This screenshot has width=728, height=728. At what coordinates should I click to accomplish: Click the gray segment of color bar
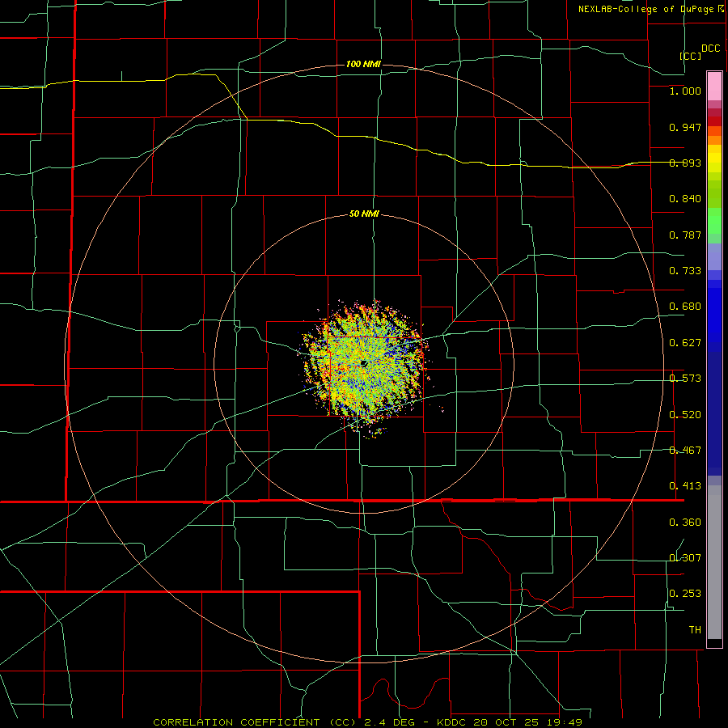pos(714,562)
